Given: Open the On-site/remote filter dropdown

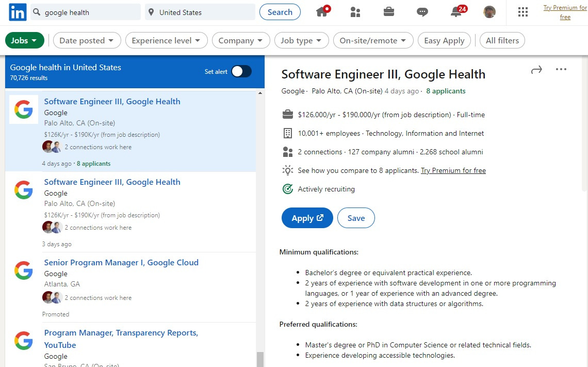Looking at the screenshot, I should (373, 40).
